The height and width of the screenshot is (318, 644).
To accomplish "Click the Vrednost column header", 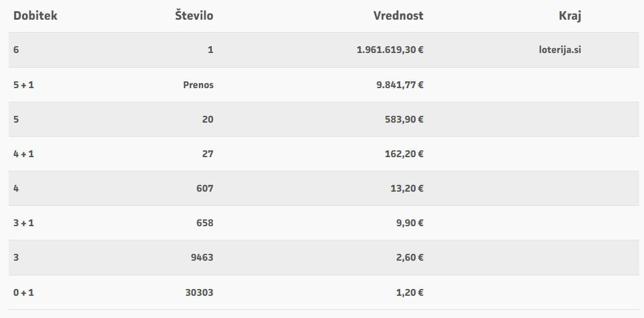I will coord(398,15).
